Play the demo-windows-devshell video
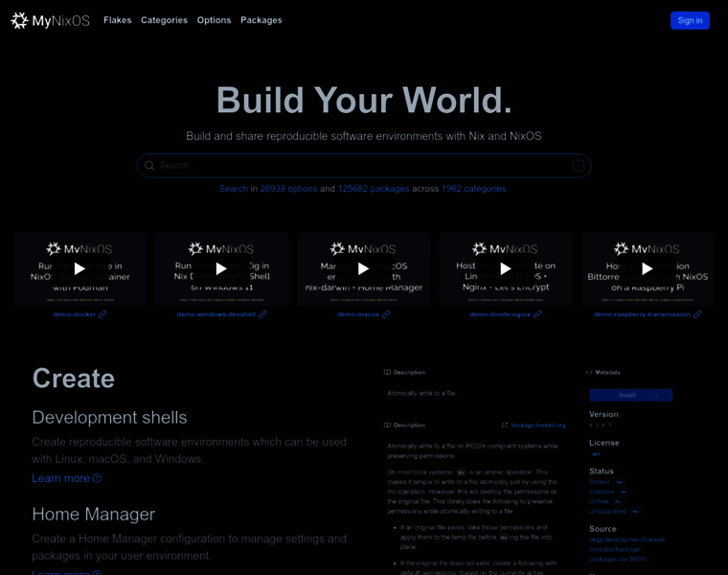 [x=221, y=268]
